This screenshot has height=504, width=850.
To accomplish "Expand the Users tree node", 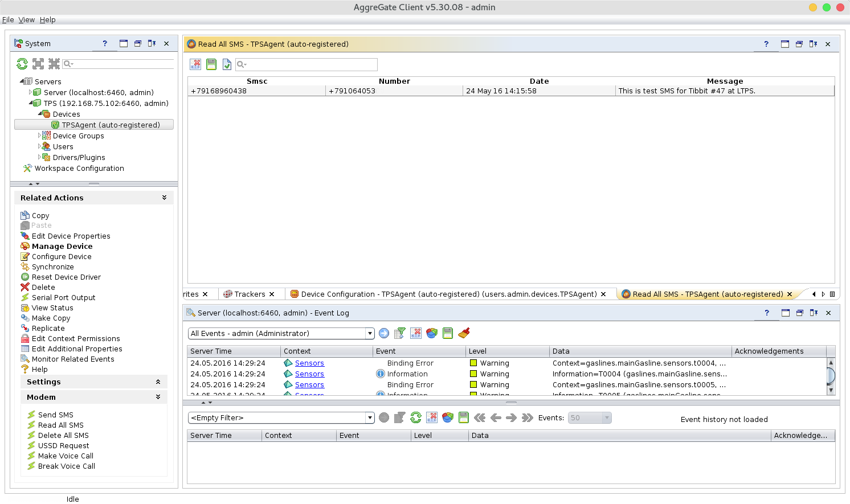I will [x=39, y=146].
